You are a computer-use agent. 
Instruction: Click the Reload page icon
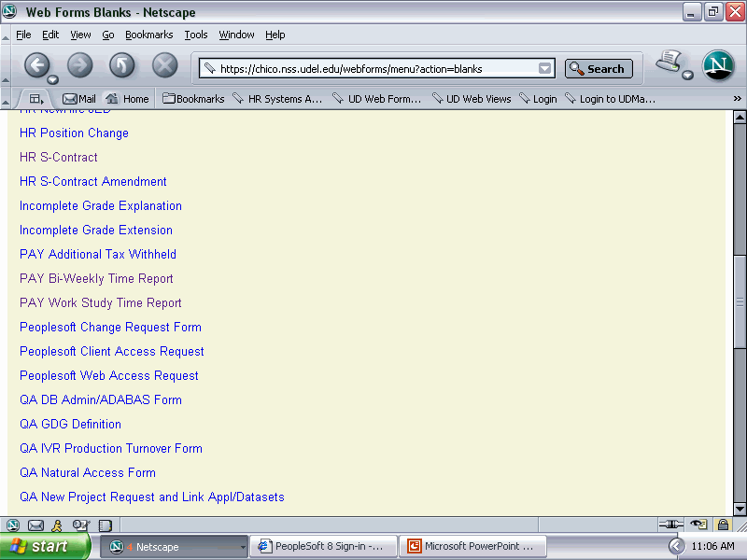[122, 65]
